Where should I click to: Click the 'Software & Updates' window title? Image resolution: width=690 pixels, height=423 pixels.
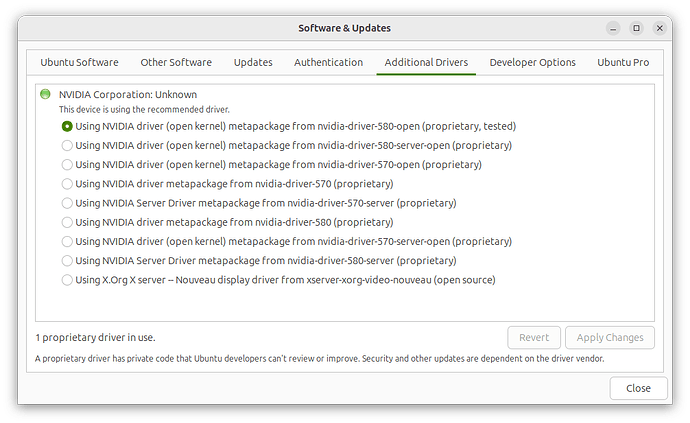[x=345, y=28]
